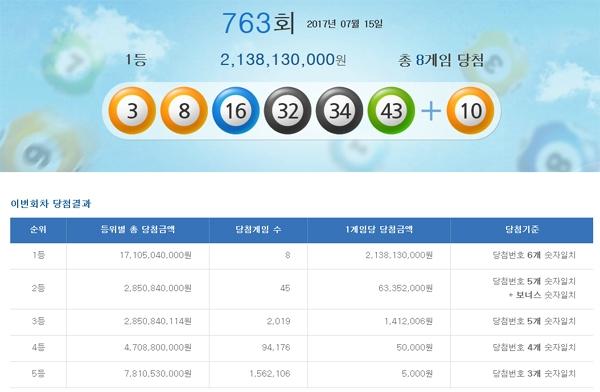Image resolution: width=600 pixels, height=392 pixels.
Task: Select the 2,850,840,000원 total cell
Action: (x=158, y=288)
